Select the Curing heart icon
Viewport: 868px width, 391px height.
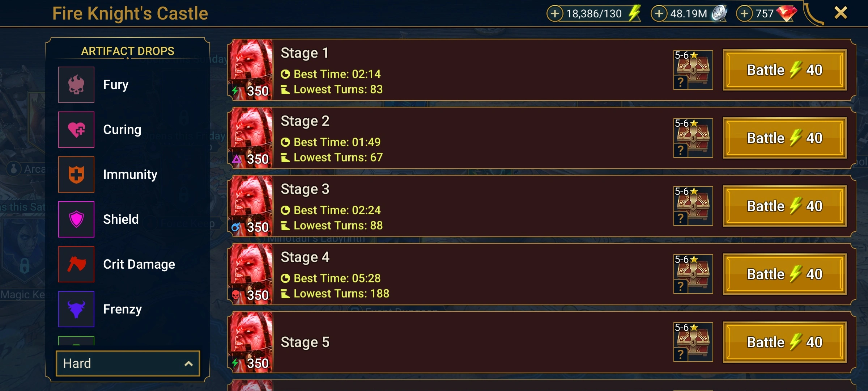coord(76,130)
